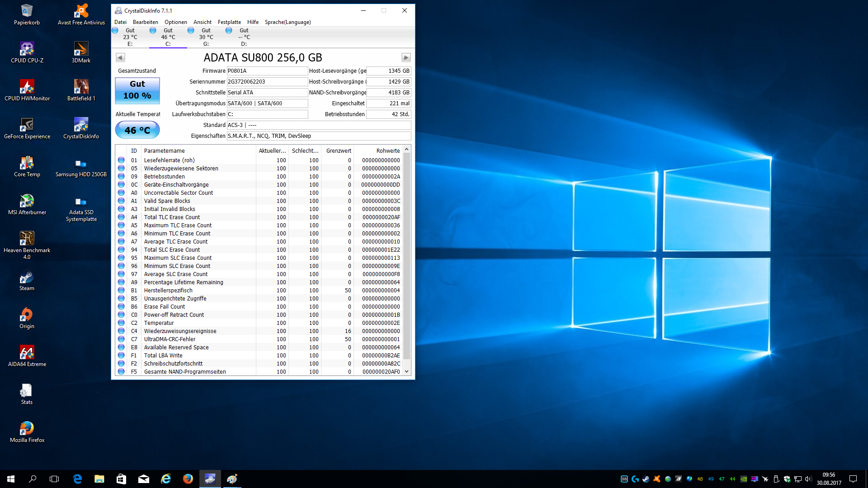Viewport: 868px width, 488px height.
Task: Open the Sprache(Language) menu
Action: point(288,22)
